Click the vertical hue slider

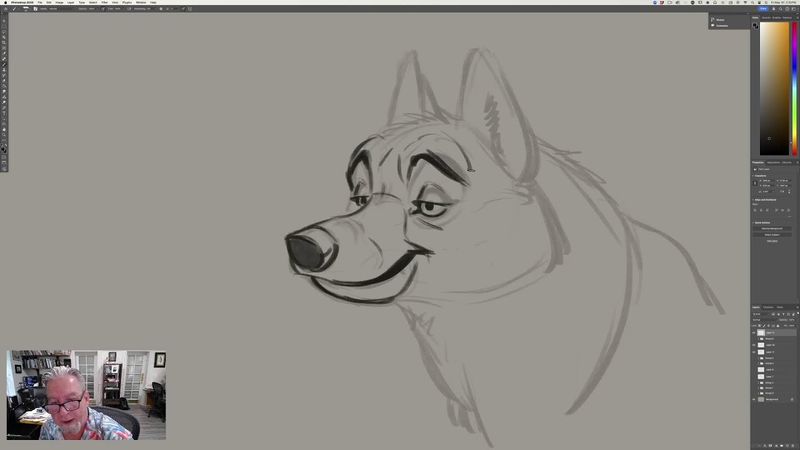[x=794, y=89]
